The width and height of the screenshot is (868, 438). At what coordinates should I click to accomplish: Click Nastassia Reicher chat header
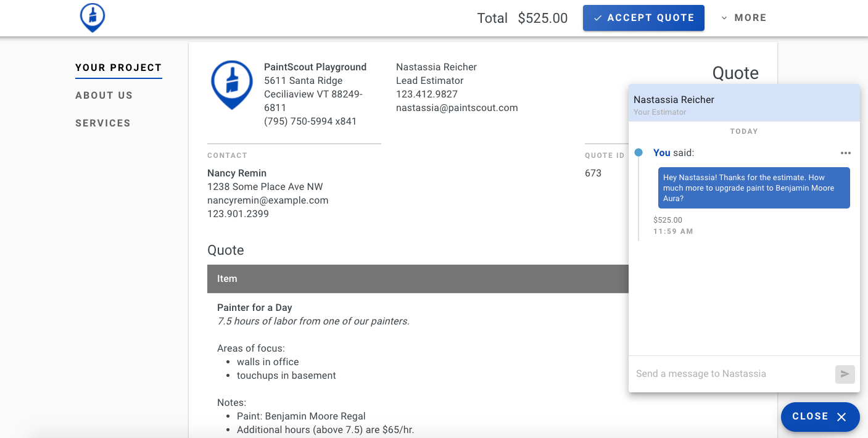[x=744, y=103]
